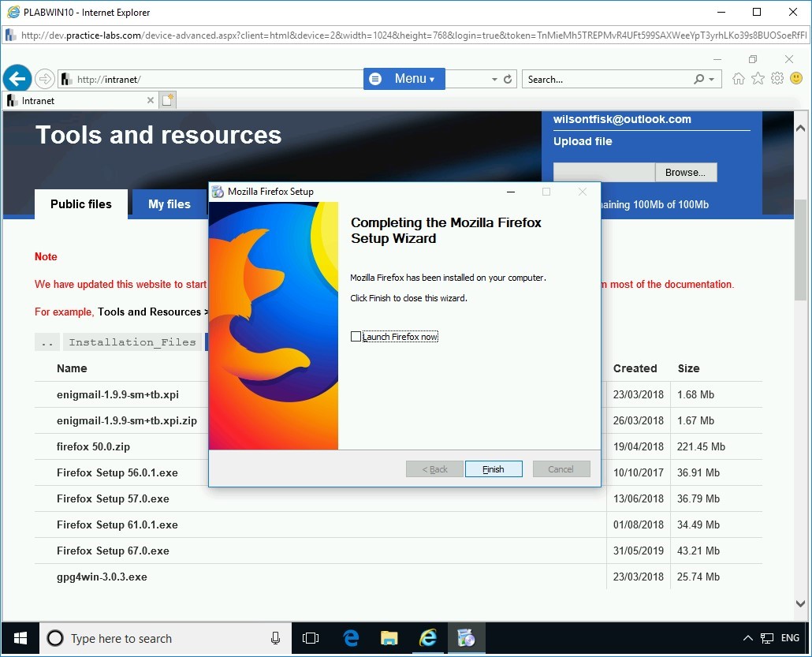
Task: Select the Public files tab
Action: click(80, 203)
